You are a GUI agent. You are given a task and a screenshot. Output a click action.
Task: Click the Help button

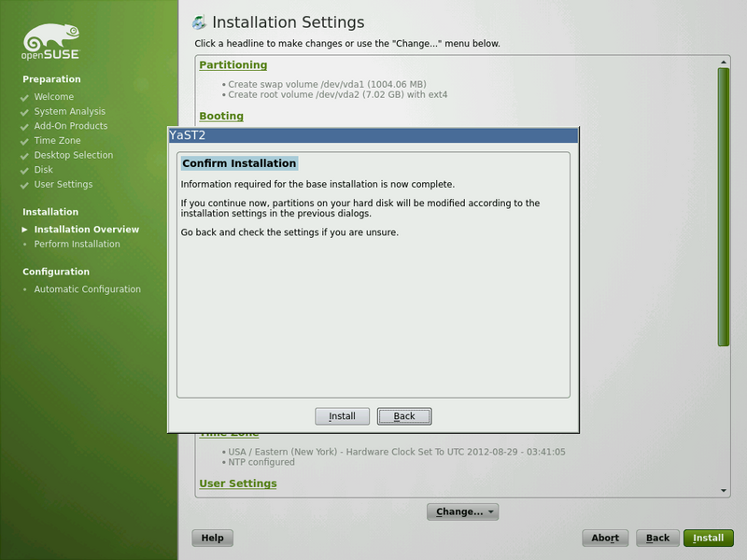tap(213, 538)
